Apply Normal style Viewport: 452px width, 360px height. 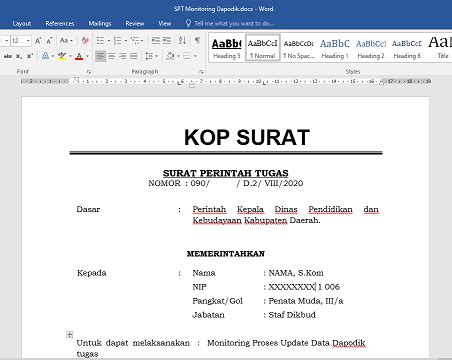point(263,48)
